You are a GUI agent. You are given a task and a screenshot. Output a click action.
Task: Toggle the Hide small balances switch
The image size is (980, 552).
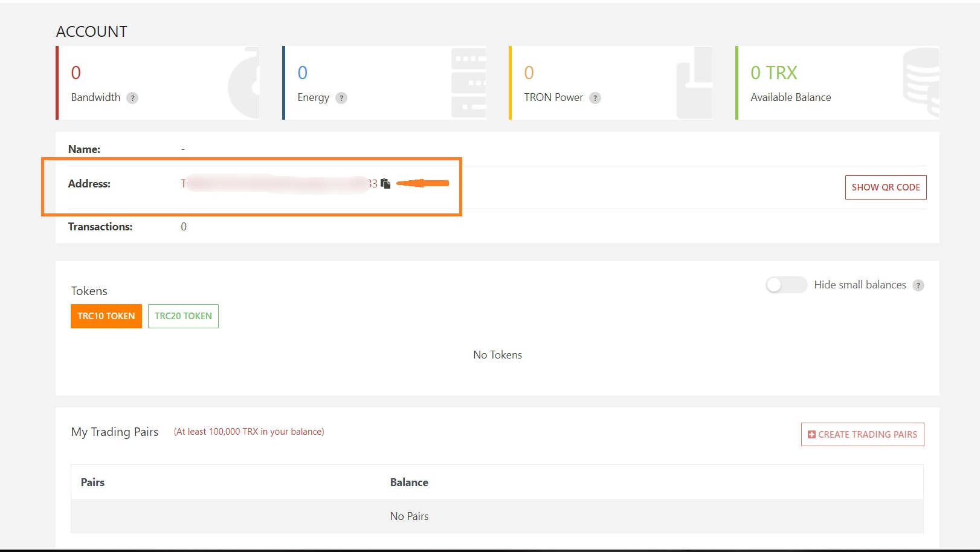[x=786, y=285]
